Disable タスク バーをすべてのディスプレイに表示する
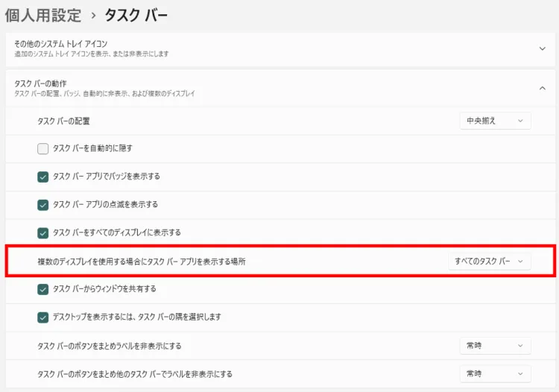The width and height of the screenshot is (559, 392). coord(43,233)
